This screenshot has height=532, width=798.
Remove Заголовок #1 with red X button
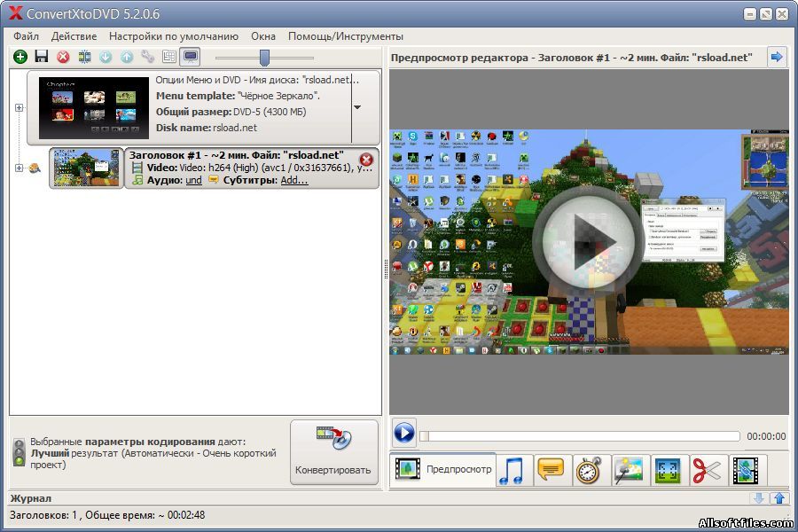[366, 160]
